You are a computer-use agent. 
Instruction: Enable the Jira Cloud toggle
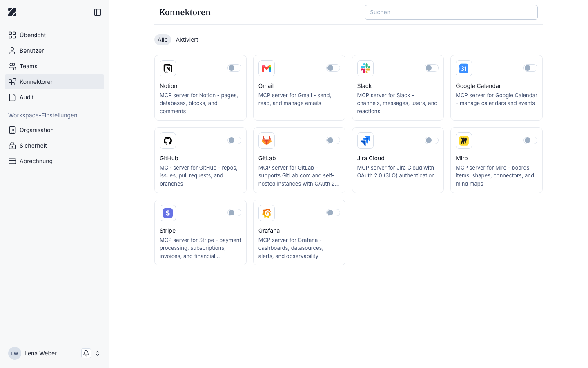432,140
